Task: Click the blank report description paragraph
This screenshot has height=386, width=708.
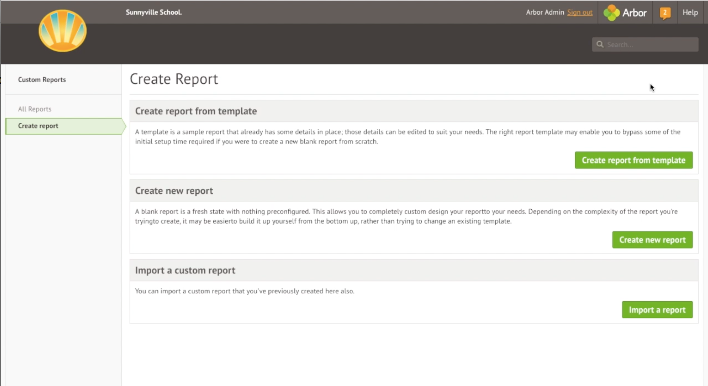Action: pyautogui.click(x=406, y=216)
